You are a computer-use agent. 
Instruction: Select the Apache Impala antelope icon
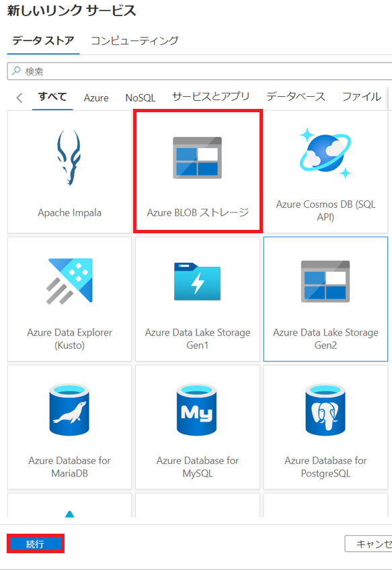[x=69, y=158]
